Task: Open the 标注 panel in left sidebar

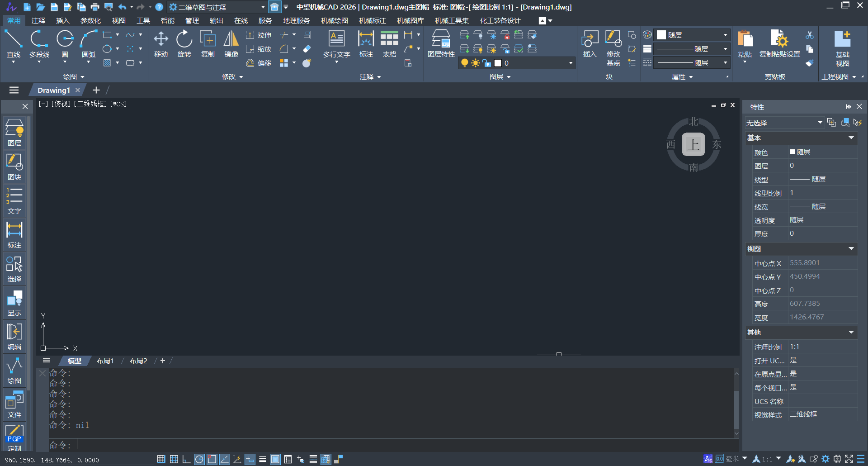Action: 14,235
